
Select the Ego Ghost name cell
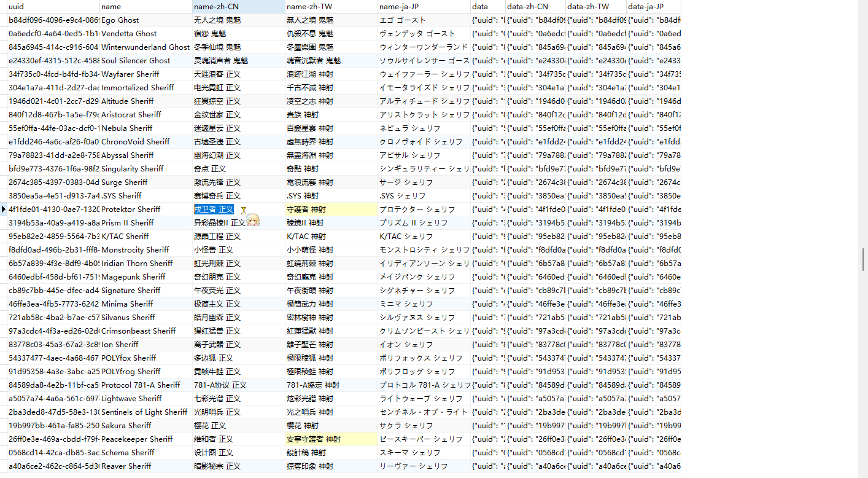point(145,20)
